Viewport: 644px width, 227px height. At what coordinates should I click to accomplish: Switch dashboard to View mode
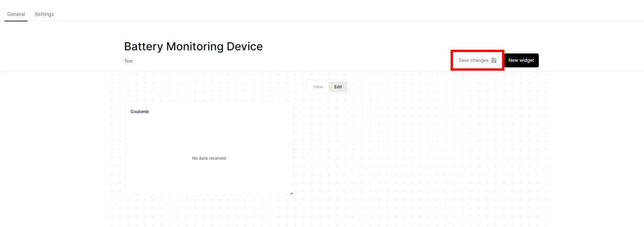[x=318, y=87]
